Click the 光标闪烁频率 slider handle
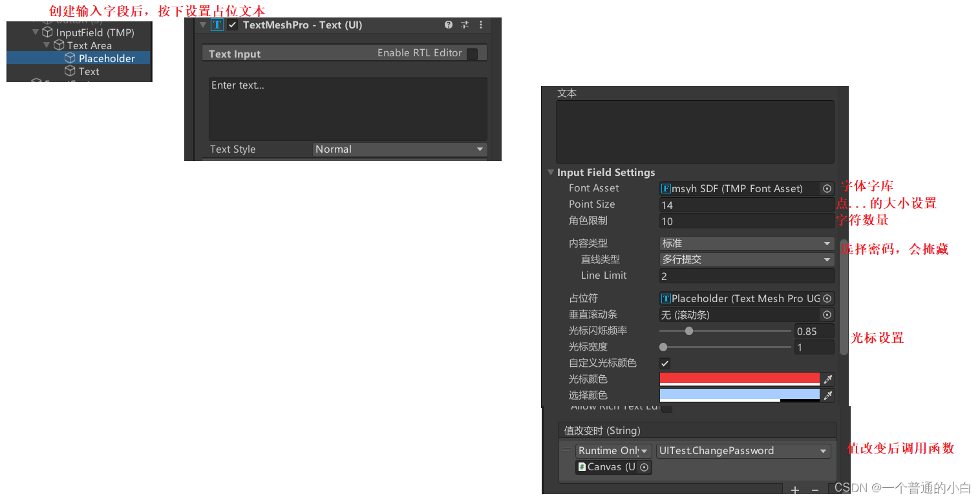This screenshot has width=980, height=500. point(689,331)
